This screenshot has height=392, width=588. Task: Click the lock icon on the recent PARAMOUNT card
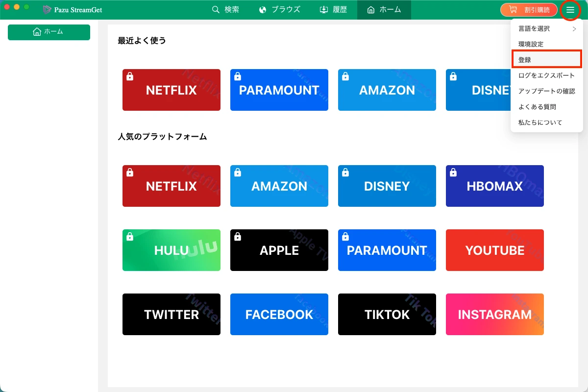[x=238, y=76]
